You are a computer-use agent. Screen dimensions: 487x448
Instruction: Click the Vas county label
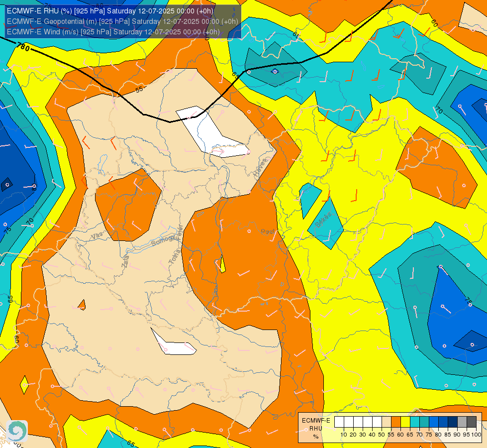click(97, 236)
